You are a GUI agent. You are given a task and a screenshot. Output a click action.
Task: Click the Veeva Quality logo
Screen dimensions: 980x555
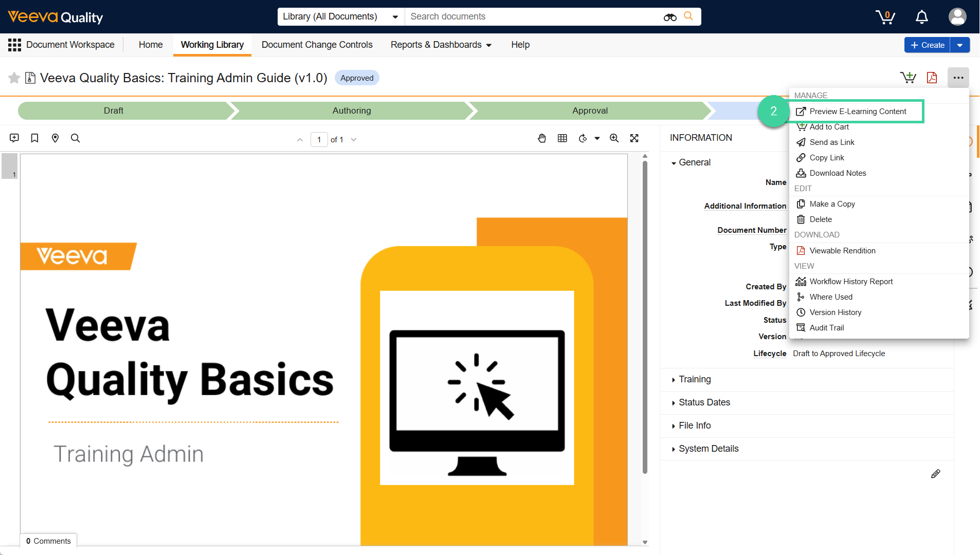coord(55,17)
